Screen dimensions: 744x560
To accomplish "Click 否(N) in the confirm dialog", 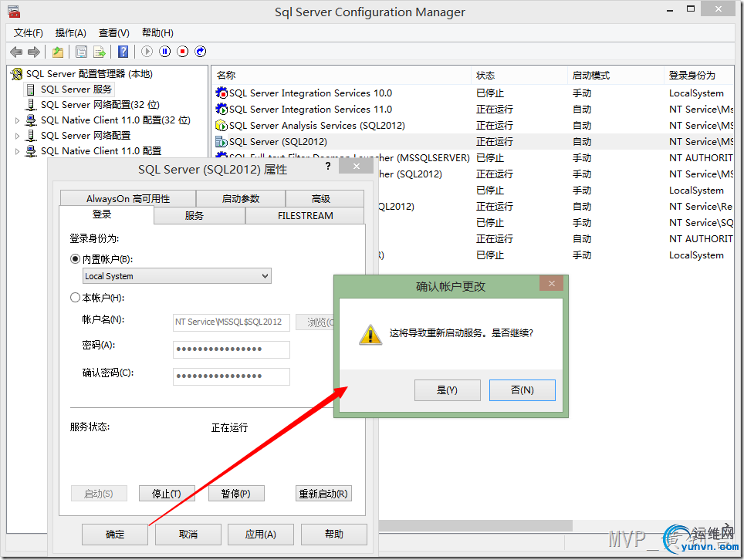I will click(x=522, y=390).
